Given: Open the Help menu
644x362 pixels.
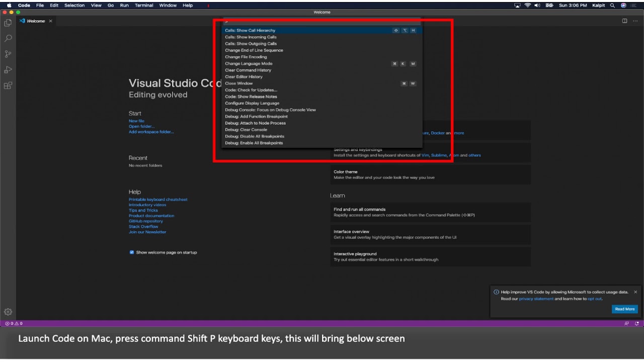Looking at the screenshot, I should 188,5.
